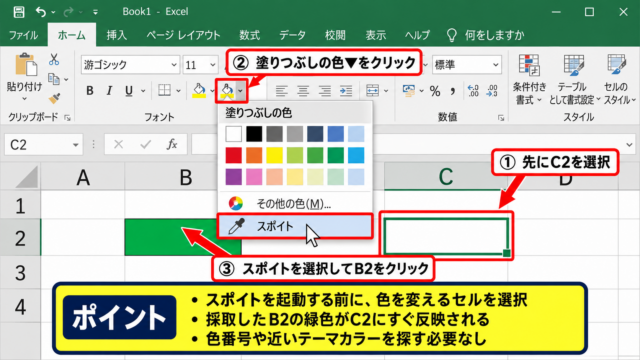Open the Undo history dropdown arrow
Image resolution: width=640 pixels, height=360 pixels.
point(53,12)
